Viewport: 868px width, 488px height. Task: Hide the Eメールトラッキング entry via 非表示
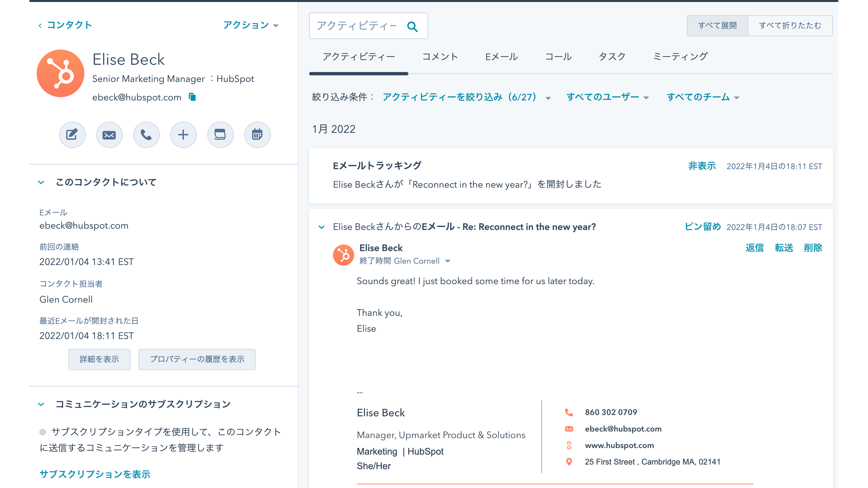(x=702, y=166)
